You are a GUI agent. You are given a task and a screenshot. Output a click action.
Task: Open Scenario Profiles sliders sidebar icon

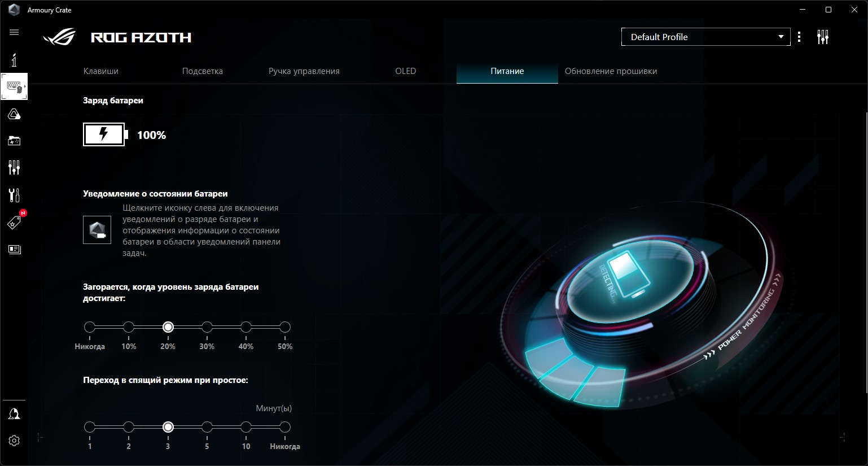14,167
